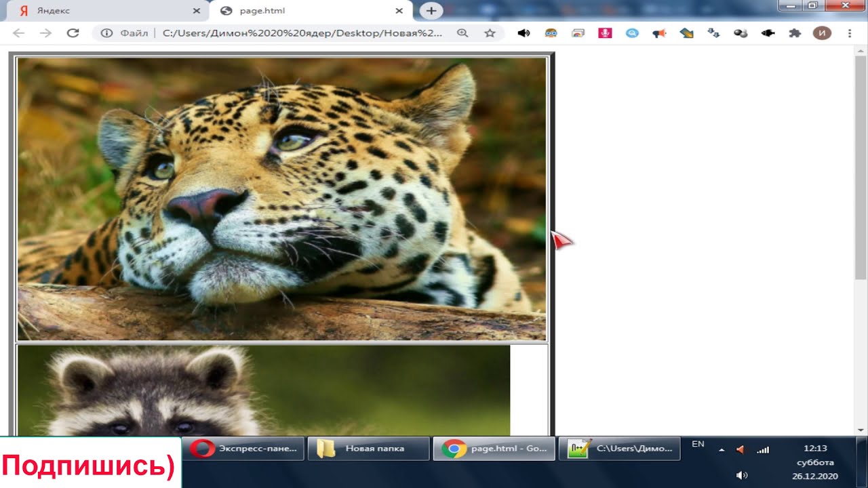The width and height of the screenshot is (868, 488).
Task: Open the Новая папка taskbar folder
Action: (x=368, y=448)
